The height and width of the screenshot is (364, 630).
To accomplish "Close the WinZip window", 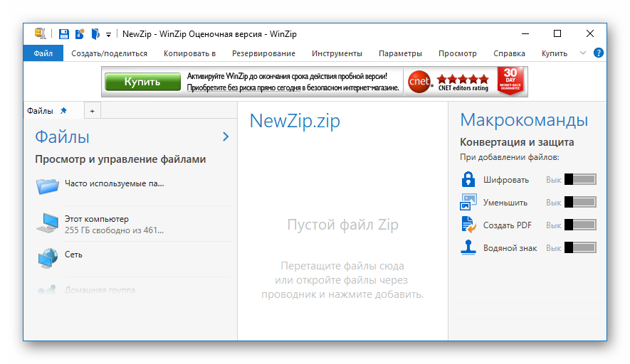I will coord(590,33).
